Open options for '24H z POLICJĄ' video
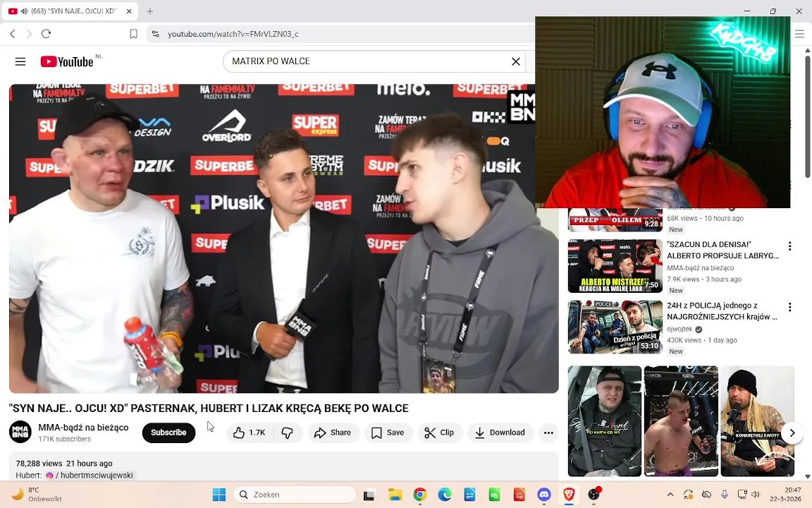 pos(789,307)
